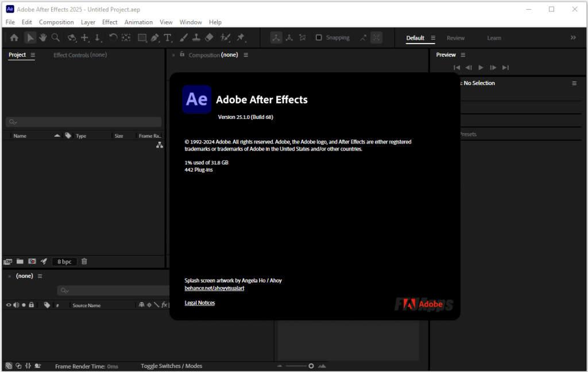The width and height of the screenshot is (588, 372).
Task: Switch to the Review workspace tab
Action: pos(455,38)
